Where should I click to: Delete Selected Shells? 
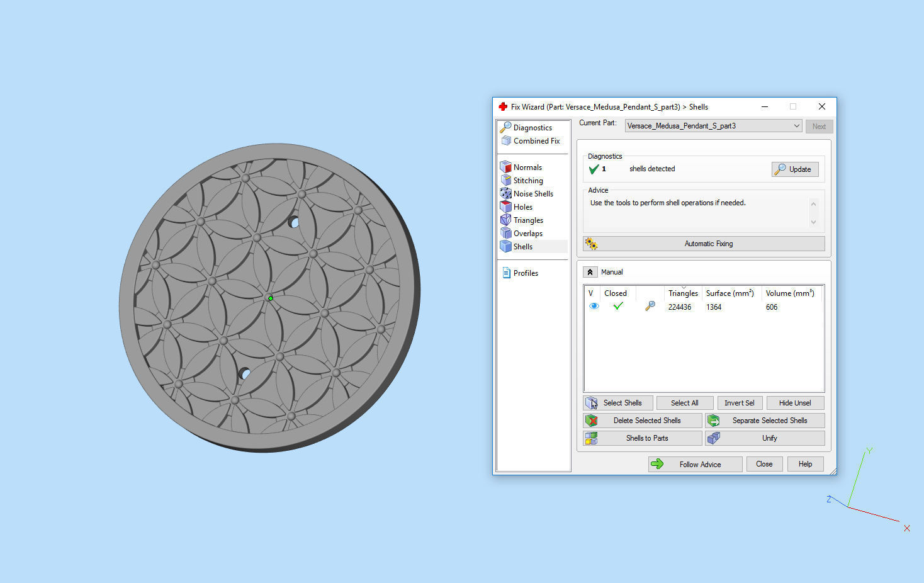click(x=643, y=421)
